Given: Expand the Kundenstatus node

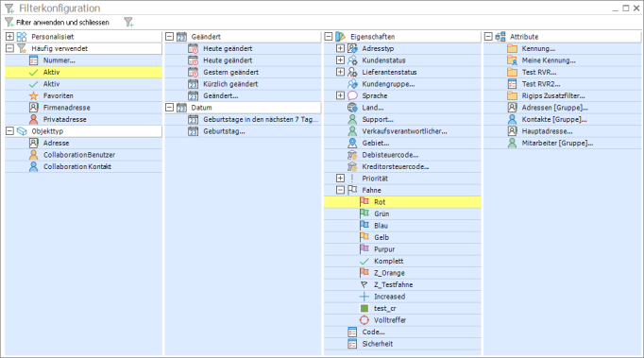Looking at the screenshot, I should 341,60.
